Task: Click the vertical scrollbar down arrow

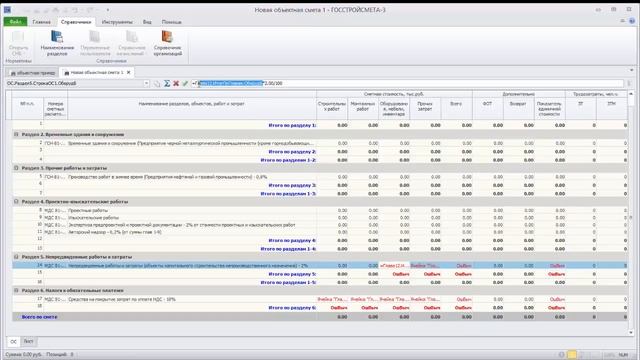Action: 631,333
